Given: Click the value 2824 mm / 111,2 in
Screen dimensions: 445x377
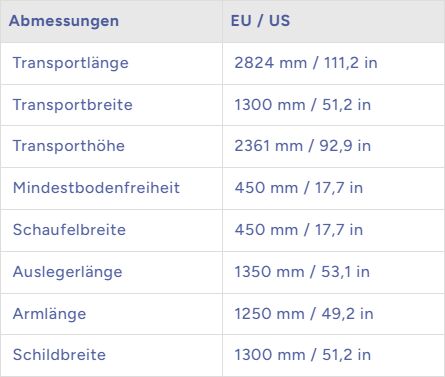Looking at the screenshot, I should pos(306,63).
